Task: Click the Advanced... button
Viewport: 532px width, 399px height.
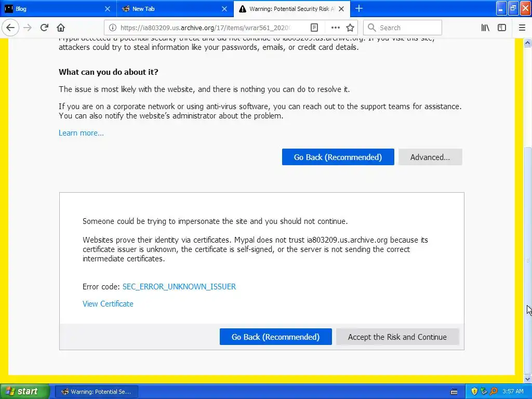Action: pos(430,157)
